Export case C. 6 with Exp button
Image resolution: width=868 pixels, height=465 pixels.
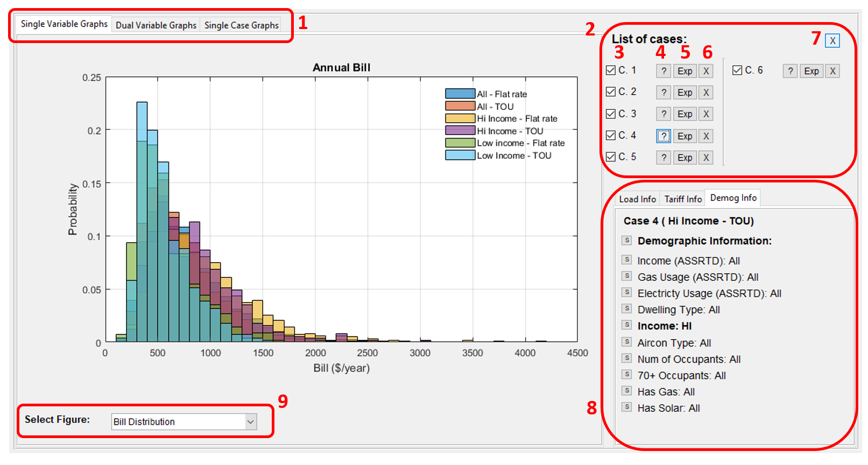pos(811,71)
